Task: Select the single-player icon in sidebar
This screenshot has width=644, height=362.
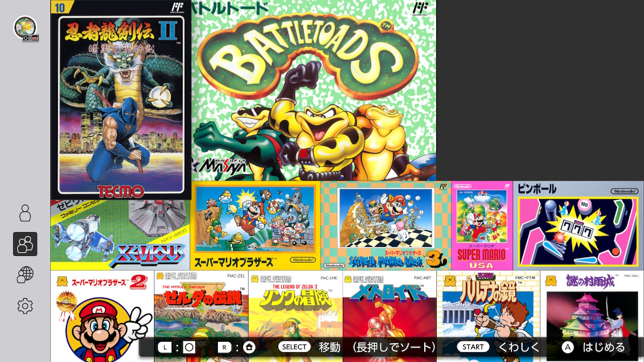Action: coord(25,213)
